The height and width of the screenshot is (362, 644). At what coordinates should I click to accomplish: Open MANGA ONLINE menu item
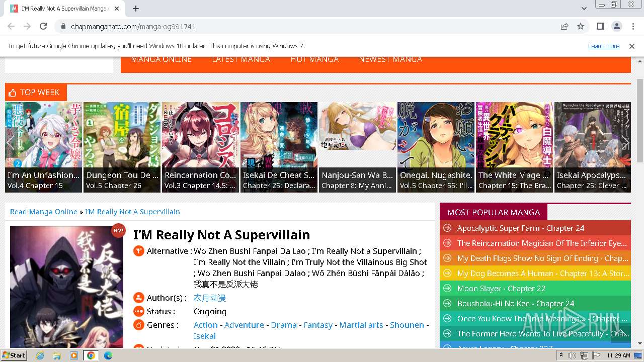[x=161, y=59]
